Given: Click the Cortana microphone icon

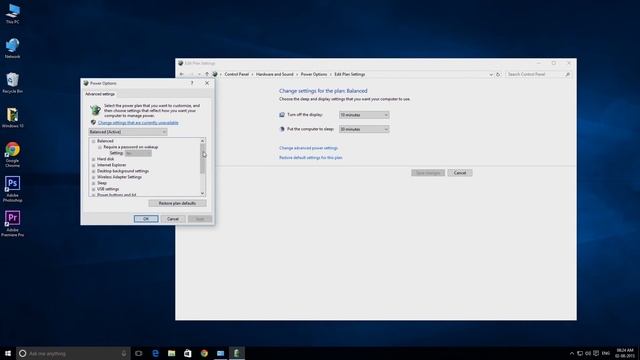Looking at the screenshot, I should [124, 353].
